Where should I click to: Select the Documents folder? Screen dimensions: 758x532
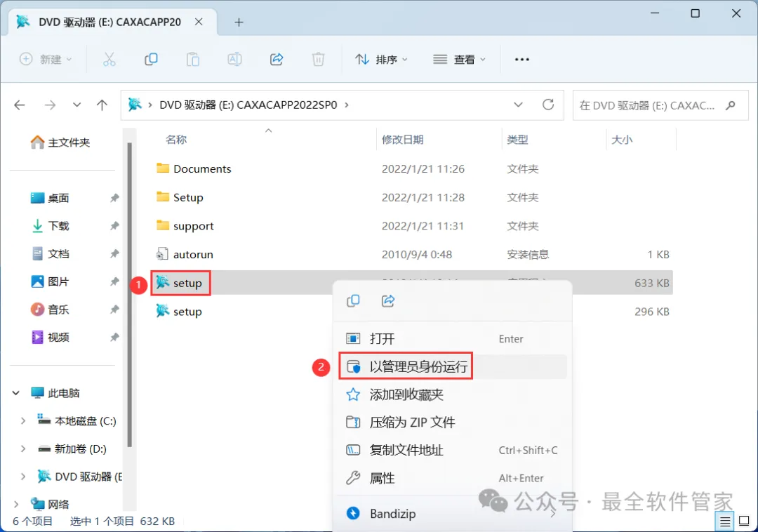pyautogui.click(x=194, y=168)
